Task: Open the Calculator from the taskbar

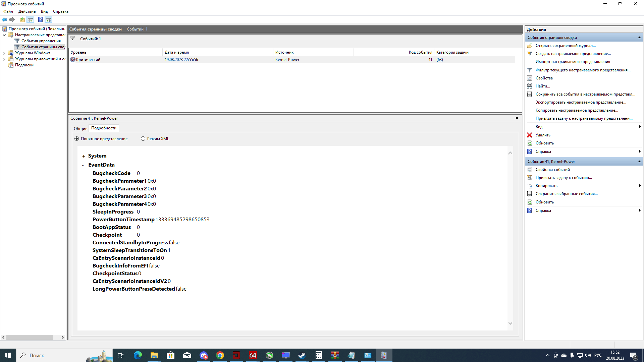Action: 319,355
